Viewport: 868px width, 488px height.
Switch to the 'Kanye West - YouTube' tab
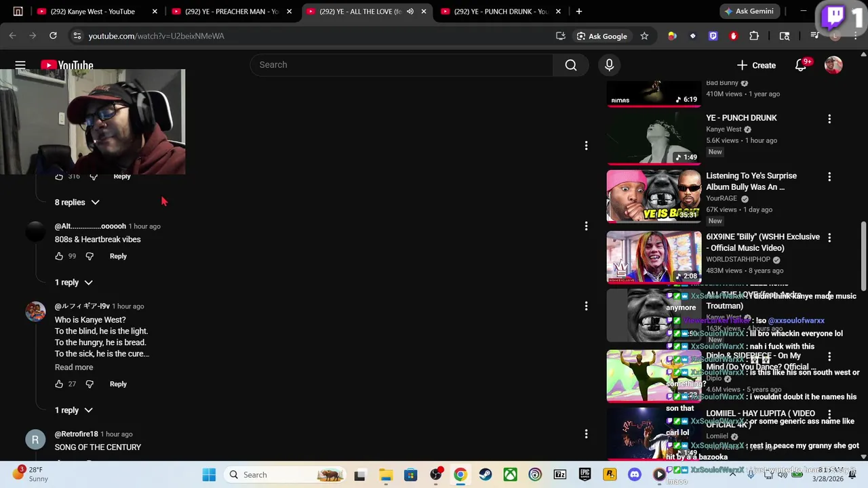96,12
